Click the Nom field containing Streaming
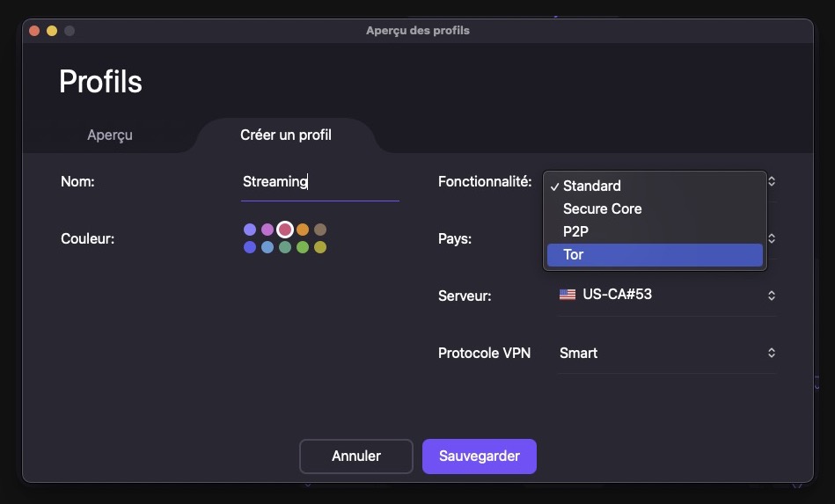Screen dimensions: 835x504 tap(320, 182)
